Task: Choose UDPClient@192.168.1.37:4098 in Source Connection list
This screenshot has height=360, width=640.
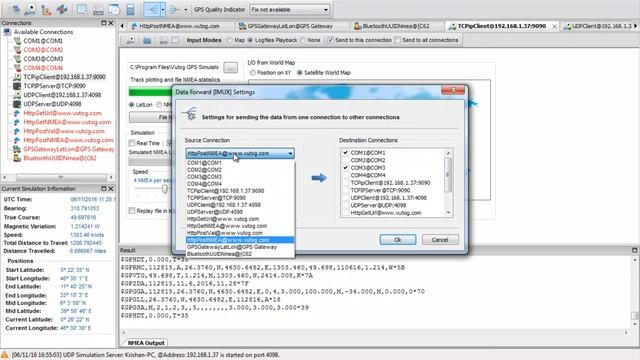Action: pyautogui.click(x=240, y=205)
